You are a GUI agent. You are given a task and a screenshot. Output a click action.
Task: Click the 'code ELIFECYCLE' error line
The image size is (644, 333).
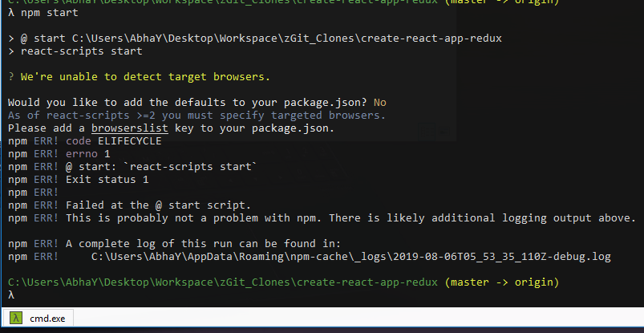tap(84, 141)
